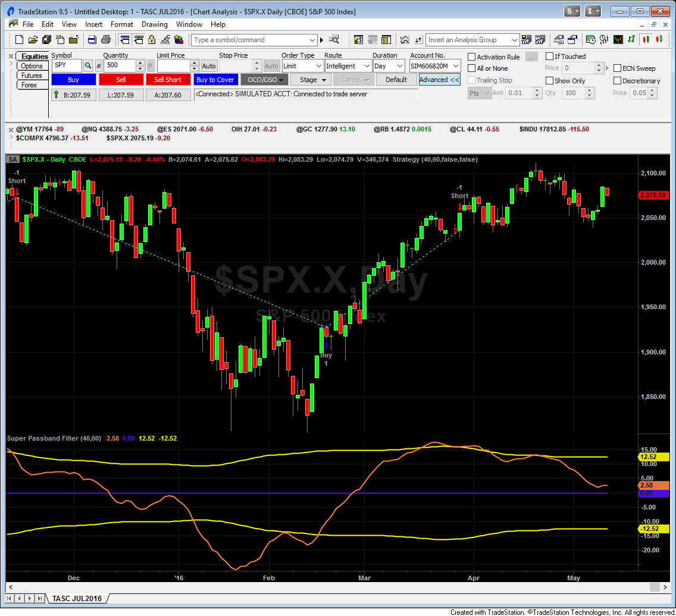Enable ECN Sweep
Screen dimensions: 676x616
616,68
